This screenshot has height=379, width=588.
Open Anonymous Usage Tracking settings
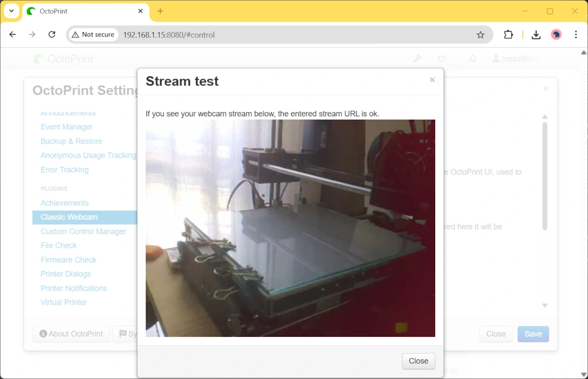pos(89,155)
